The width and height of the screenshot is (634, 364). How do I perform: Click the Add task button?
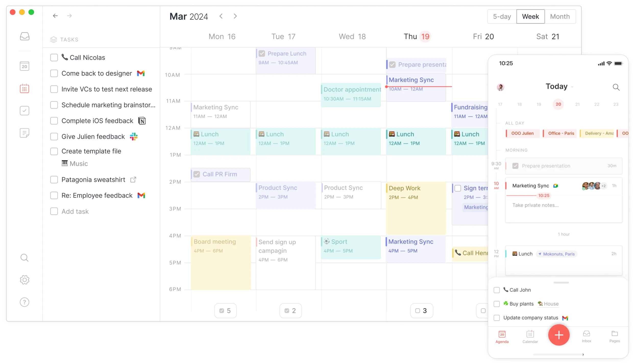pos(75,211)
